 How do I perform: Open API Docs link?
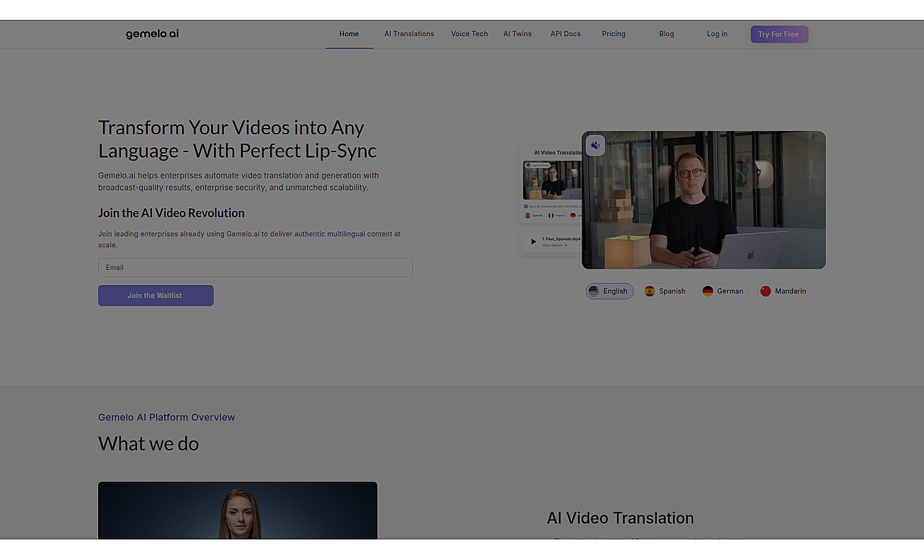566,34
